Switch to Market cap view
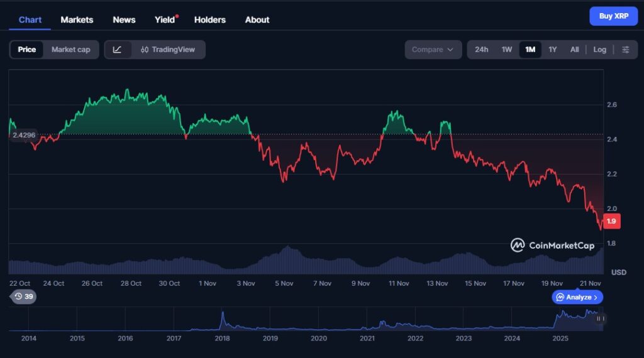 [70, 50]
